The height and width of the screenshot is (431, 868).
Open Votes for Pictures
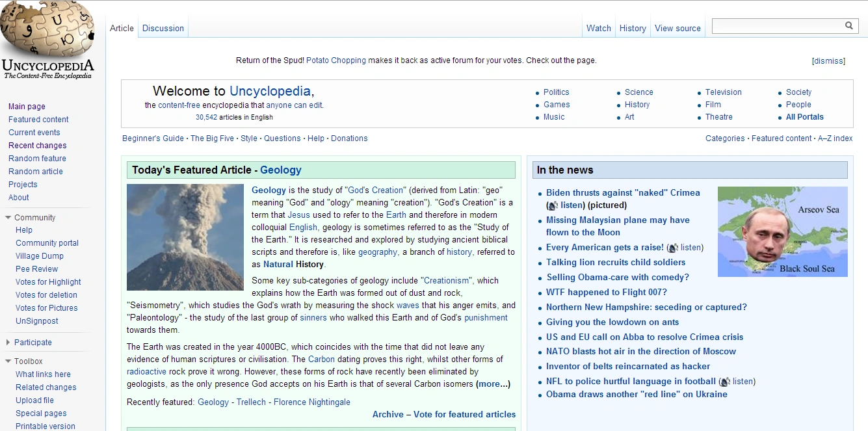pyautogui.click(x=47, y=308)
